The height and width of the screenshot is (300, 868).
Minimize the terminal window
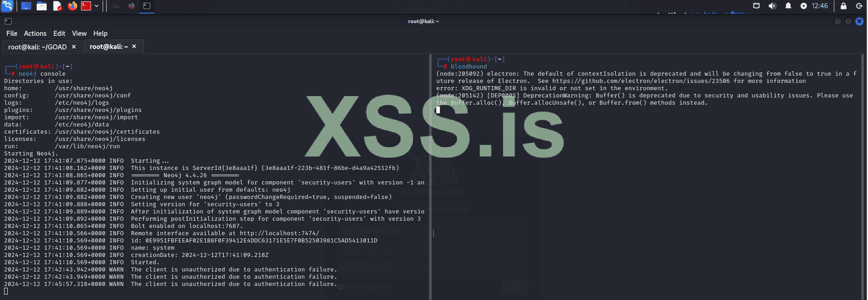838,21
